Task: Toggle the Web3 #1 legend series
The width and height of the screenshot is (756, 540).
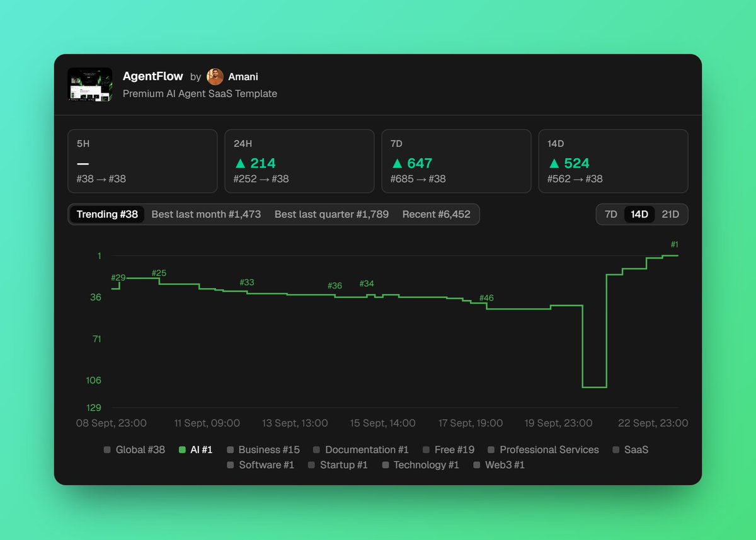Action: pyautogui.click(x=499, y=465)
